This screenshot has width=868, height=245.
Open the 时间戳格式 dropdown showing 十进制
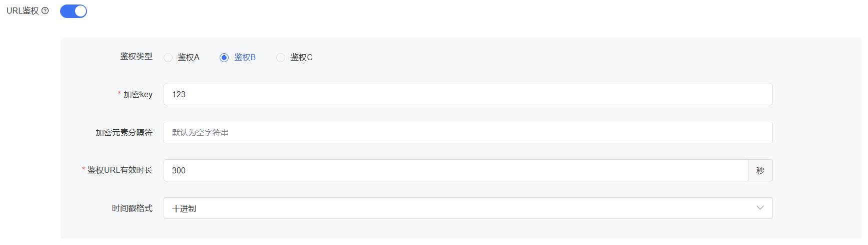[460, 208]
